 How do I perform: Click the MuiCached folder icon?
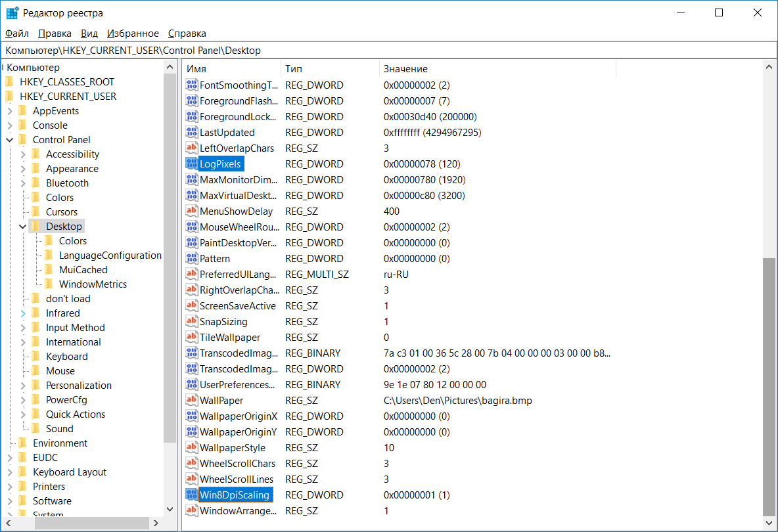[x=49, y=269]
